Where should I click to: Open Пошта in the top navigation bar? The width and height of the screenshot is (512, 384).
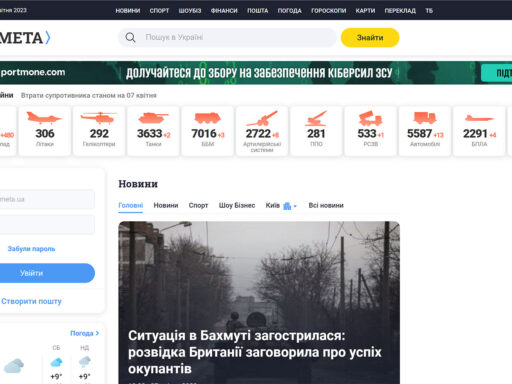tap(258, 11)
